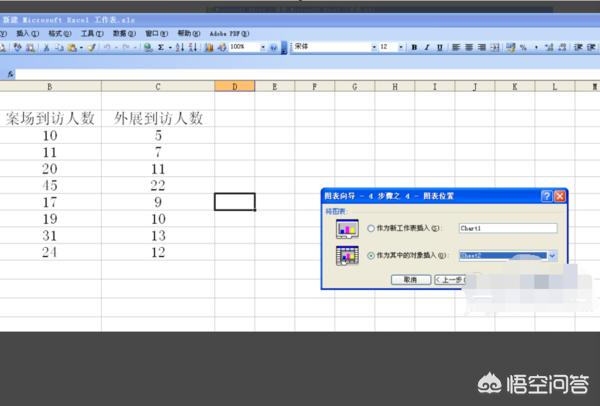Apply Underline formatting

439,47
